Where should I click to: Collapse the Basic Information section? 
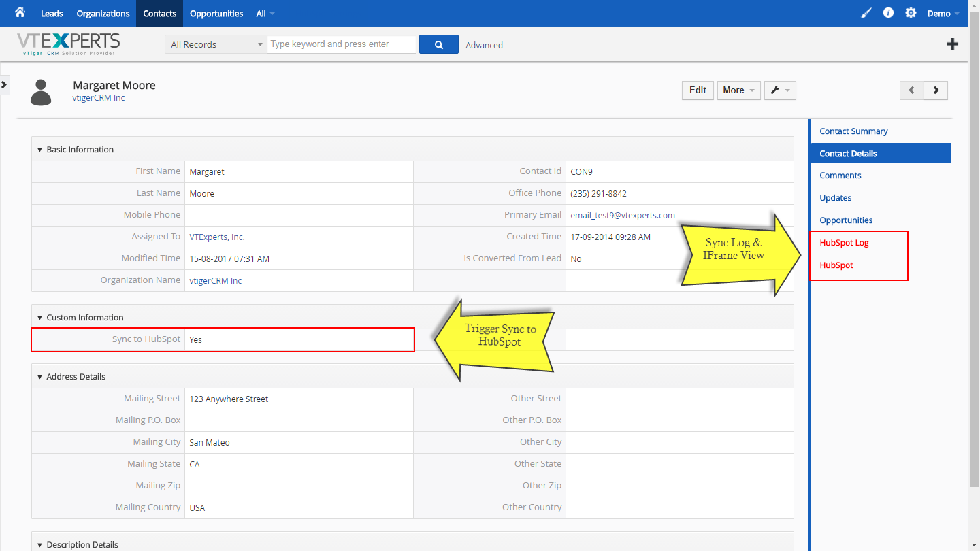39,150
